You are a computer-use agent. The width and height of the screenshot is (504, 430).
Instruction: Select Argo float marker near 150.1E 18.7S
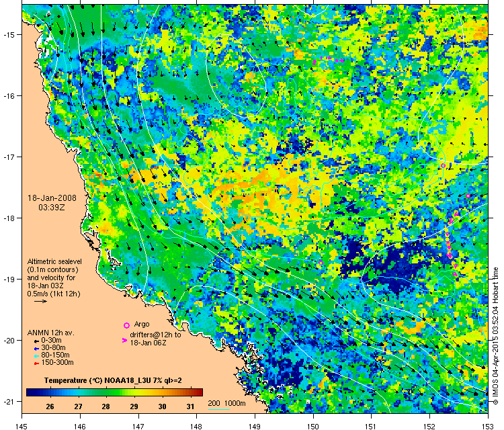point(321,263)
